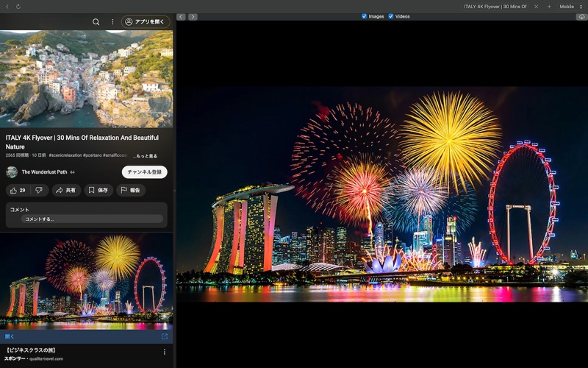The width and height of the screenshot is (588, 368).
Task: Click the cloud download icon
Action: click(581, 16)
